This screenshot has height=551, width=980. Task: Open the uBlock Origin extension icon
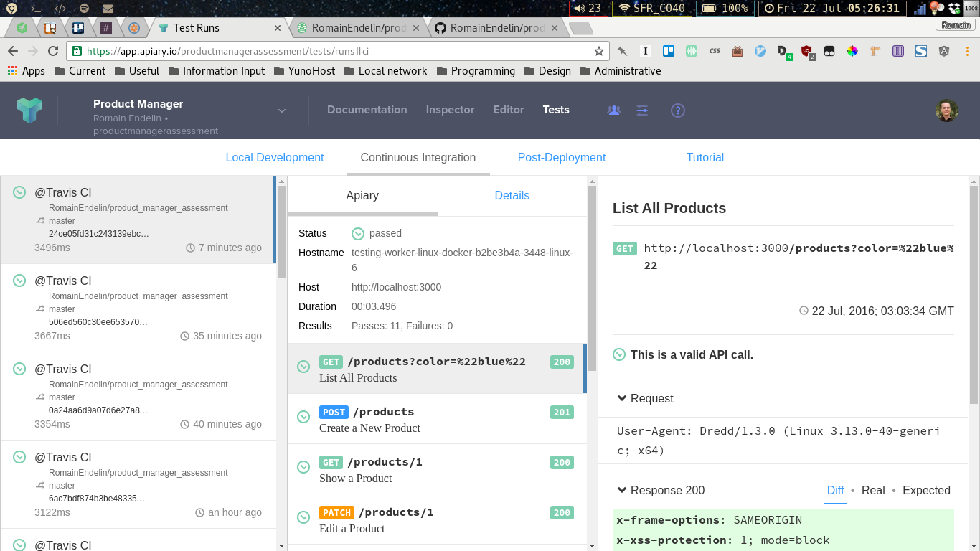click(x=807, y=52)
